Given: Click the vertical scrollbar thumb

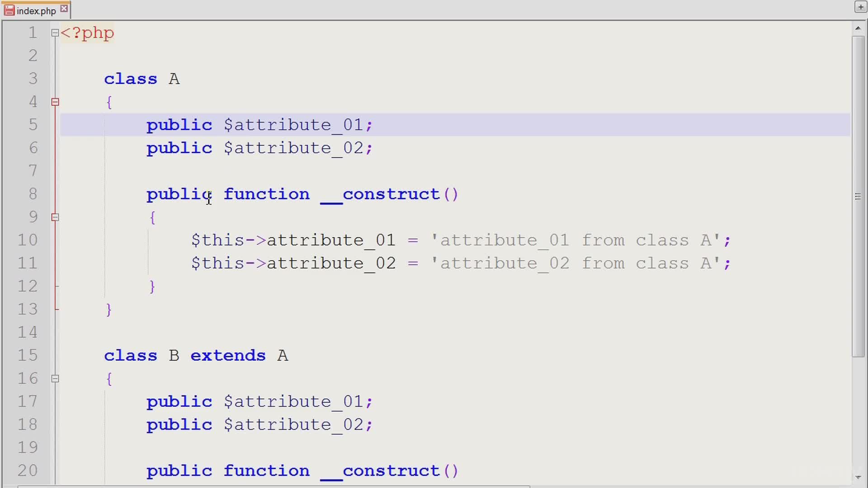Looking at the screenshot, I should coord(858,136).
